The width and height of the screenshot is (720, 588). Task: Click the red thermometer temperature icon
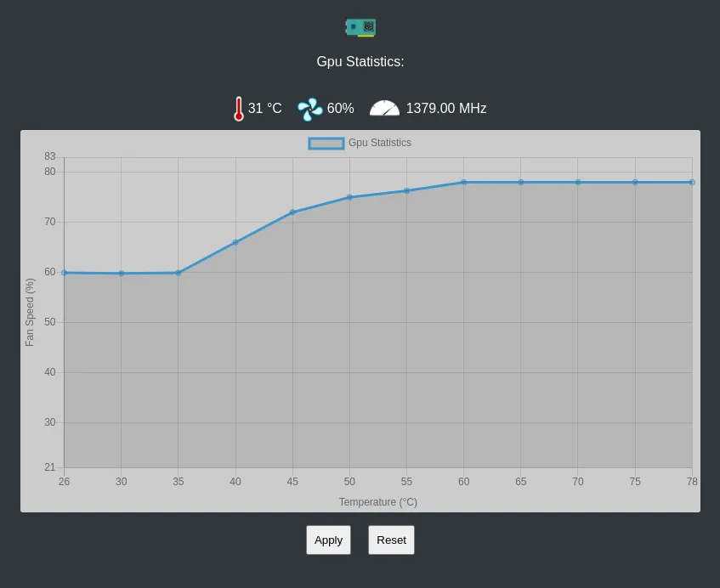pos(239,108)
